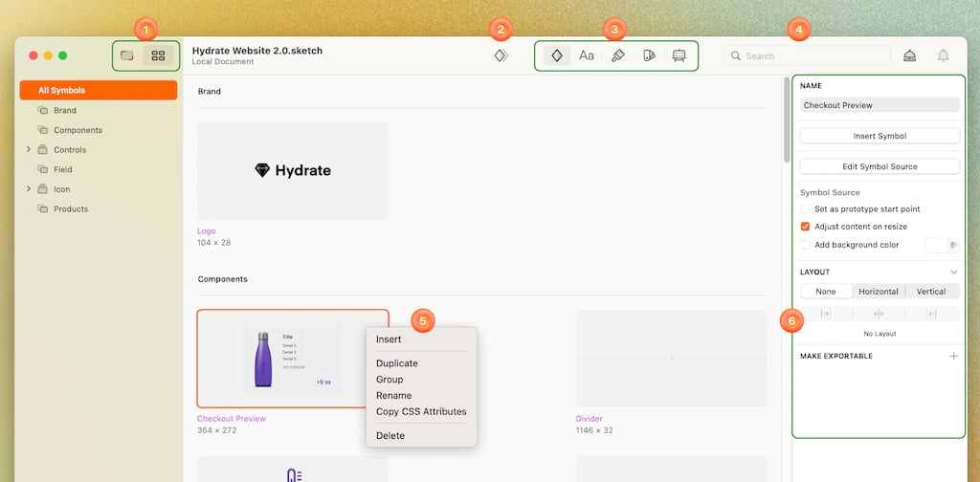Select All Symbols in the sidebar
Screen dimensions: 980x482
click(99, 90)
